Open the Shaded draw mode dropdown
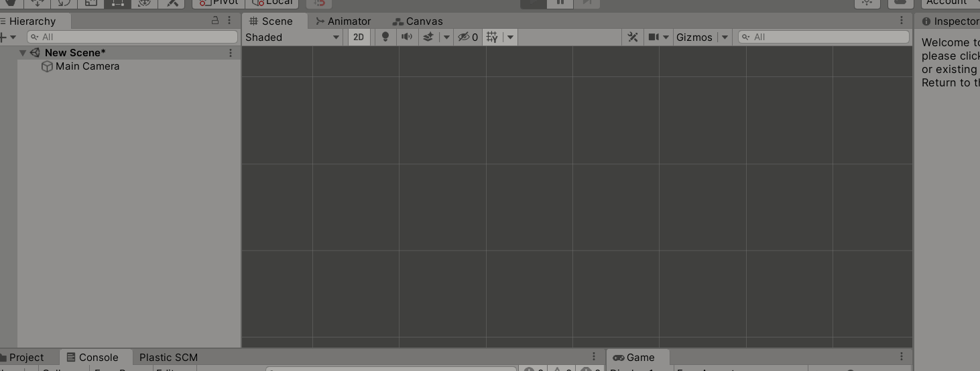980x371 pixels. click(x=292, y=37)
